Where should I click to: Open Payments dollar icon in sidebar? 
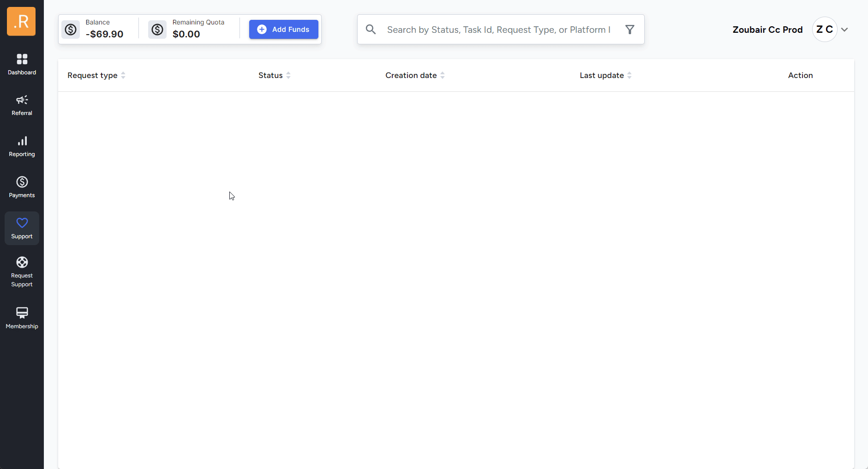[x=22, y=182]
